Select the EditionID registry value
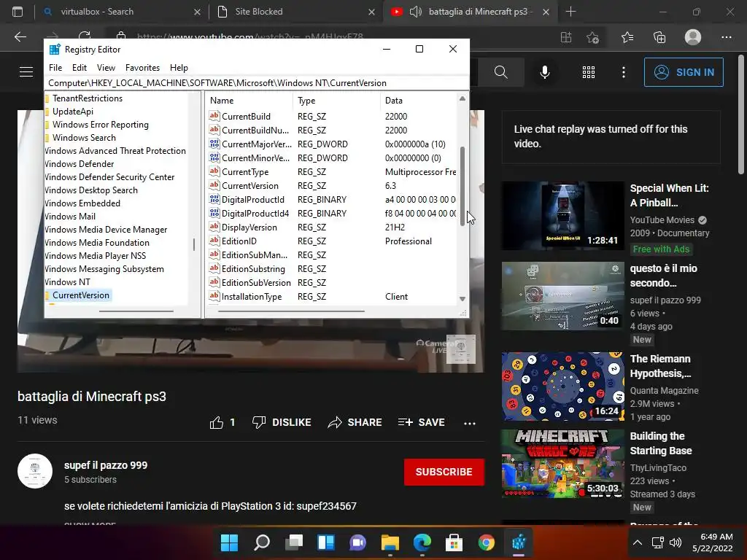 [x=239, y=241]
